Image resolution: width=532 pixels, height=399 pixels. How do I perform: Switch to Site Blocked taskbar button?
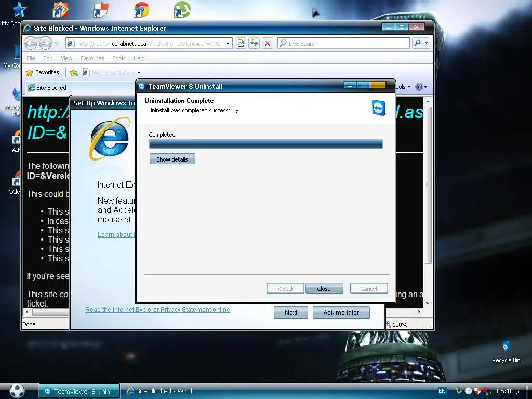click(162, 391)
